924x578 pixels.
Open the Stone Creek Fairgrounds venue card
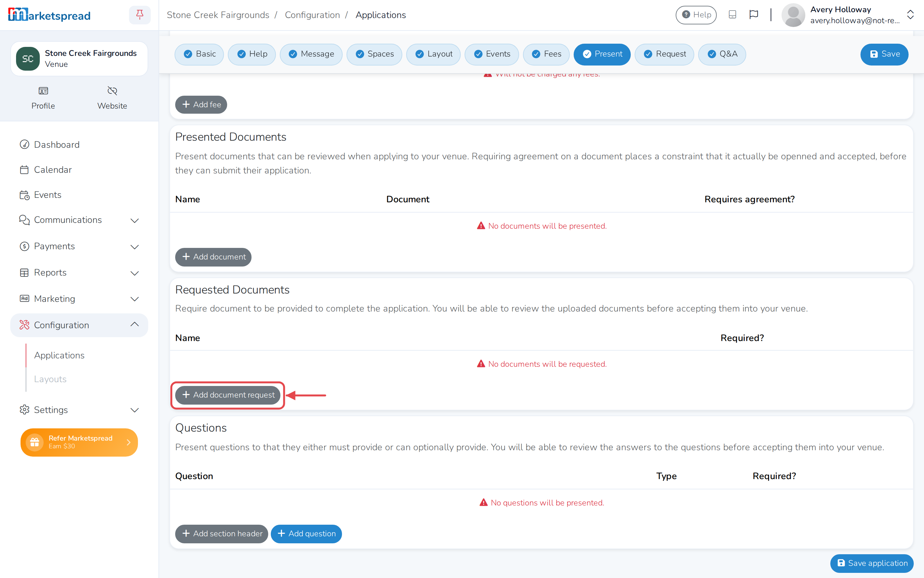79,58
